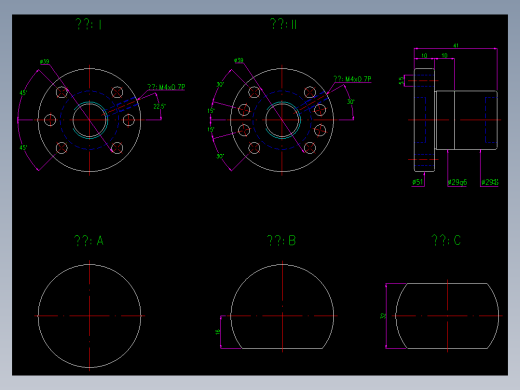The width and height of the screenshot is (520, 390).
Task: Click lower-left 30° angle in view II
Action: (x=220, y=156)
